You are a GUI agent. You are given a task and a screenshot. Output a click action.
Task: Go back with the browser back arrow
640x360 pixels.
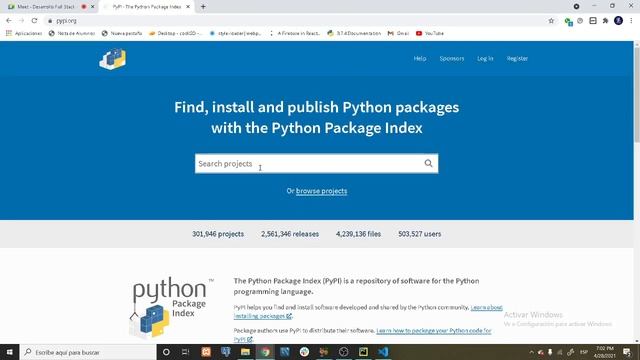click(9, 20)
